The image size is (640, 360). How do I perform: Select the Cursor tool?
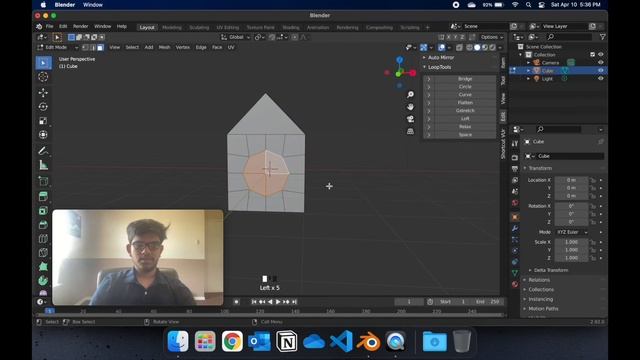pyautogui.click(x=43, y=77)
